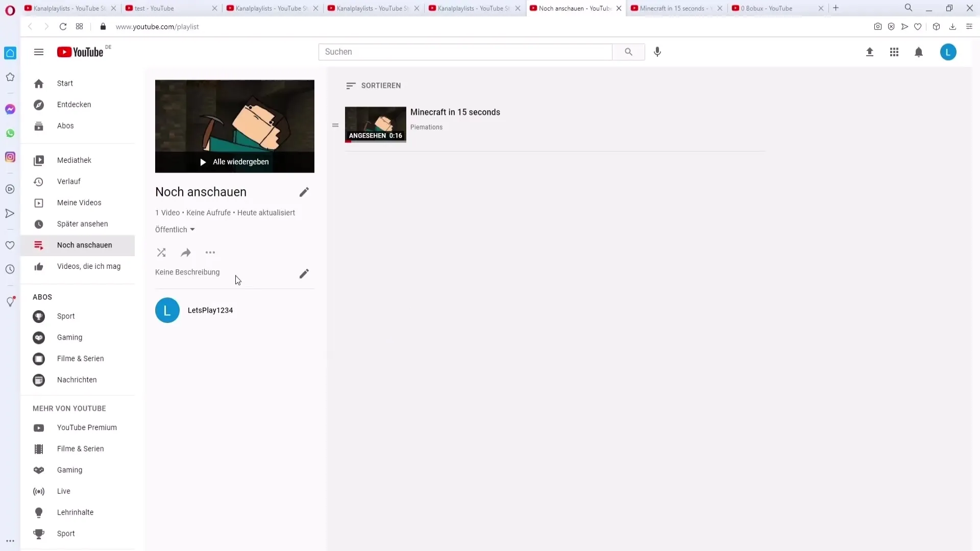Click the YouTube home icon in sidebar

pyautogui.click(x=38, y=84)
